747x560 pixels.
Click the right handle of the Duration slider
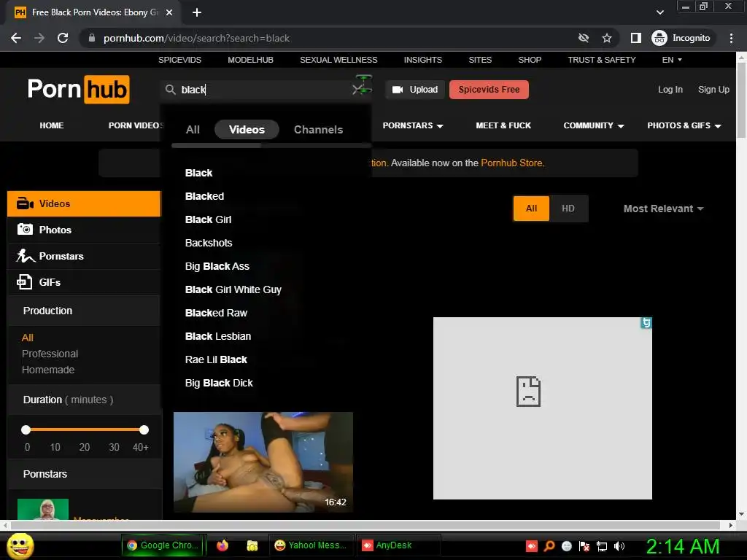144,430
